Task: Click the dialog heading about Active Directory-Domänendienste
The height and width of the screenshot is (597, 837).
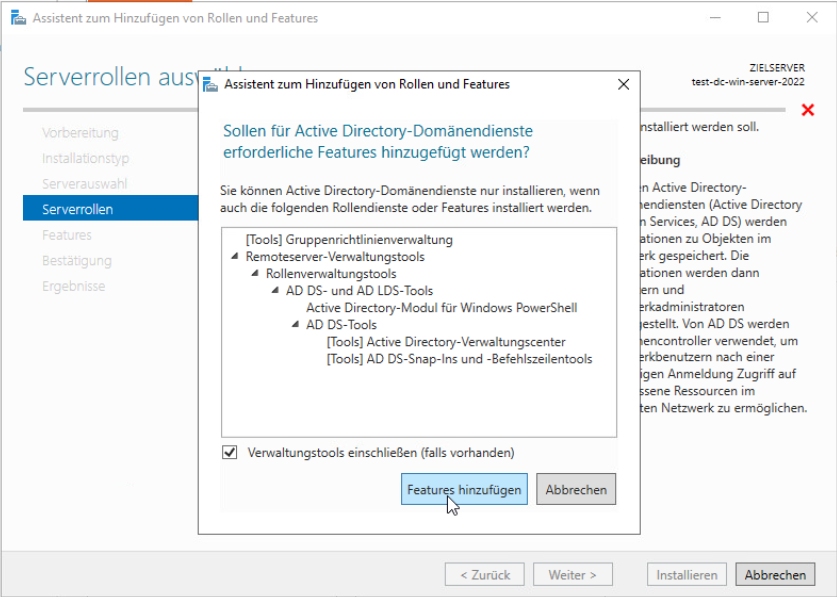Action: [378, 142]
